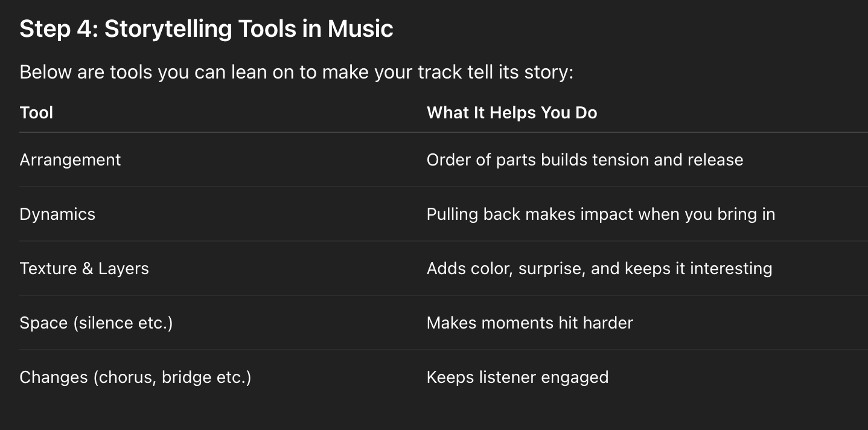This screenshot has width=868, height=430.
Task: Click the "Tool" column header
Action: coord(36,113)
